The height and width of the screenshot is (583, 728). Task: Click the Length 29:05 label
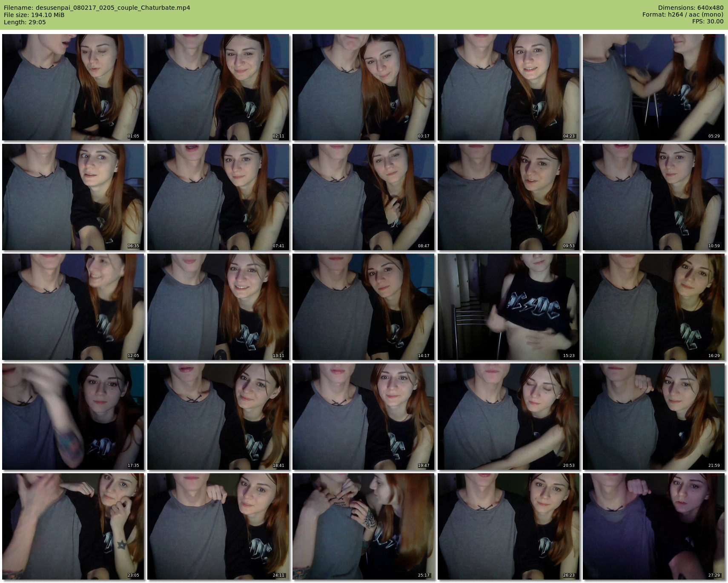point(25,22)
